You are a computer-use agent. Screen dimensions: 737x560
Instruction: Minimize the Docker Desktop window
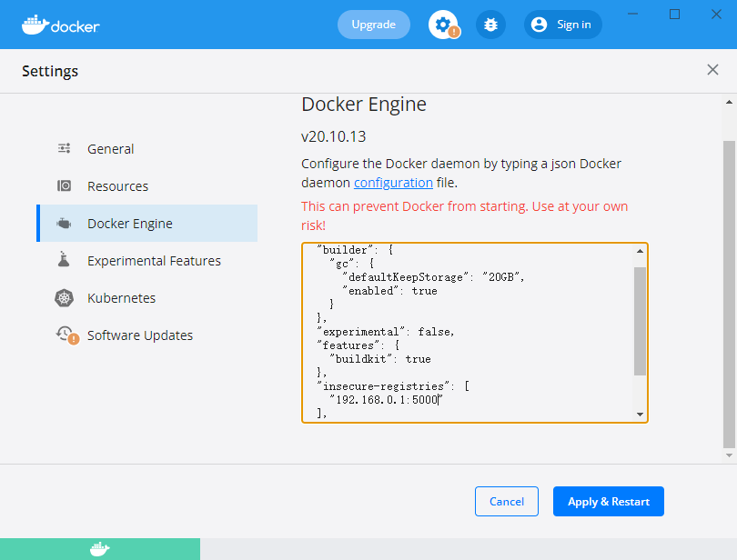pyautogui.click(x=632, y=15)
